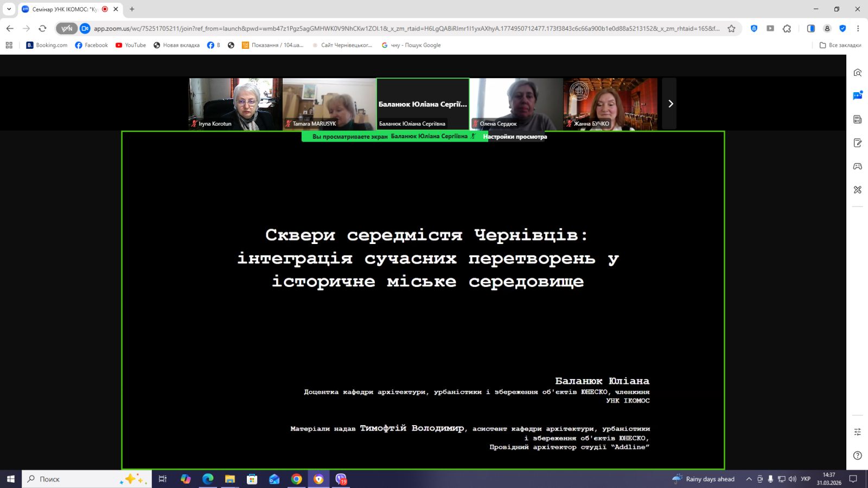Select Iryna Korotun video thumbnail

click(235, 104)
